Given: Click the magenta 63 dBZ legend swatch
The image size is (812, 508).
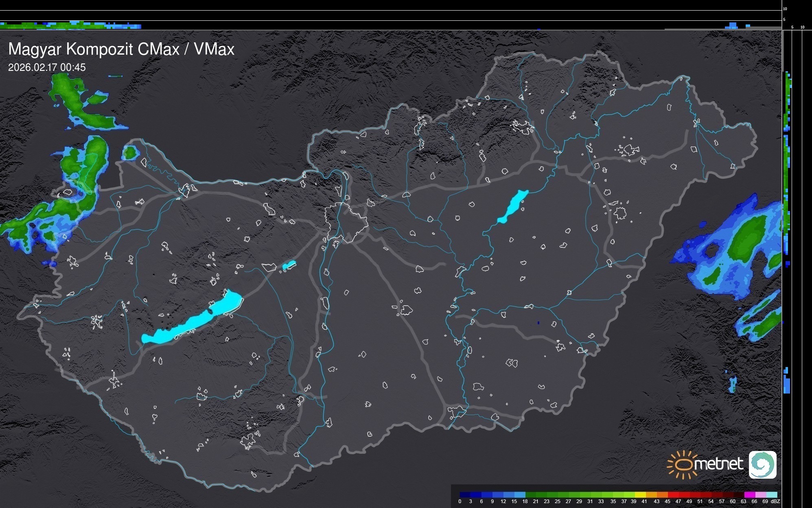Looking at the screenshot, I should tap(749, 495).
